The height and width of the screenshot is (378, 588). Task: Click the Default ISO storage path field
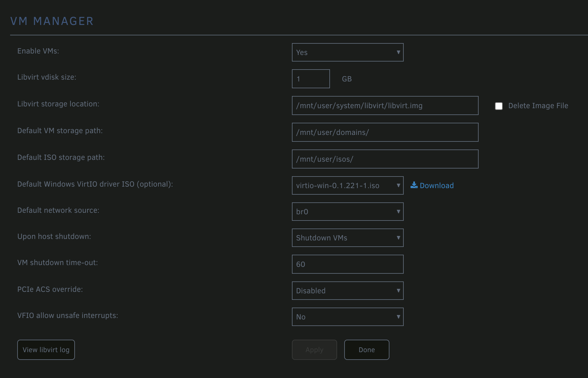click(385, 159)
